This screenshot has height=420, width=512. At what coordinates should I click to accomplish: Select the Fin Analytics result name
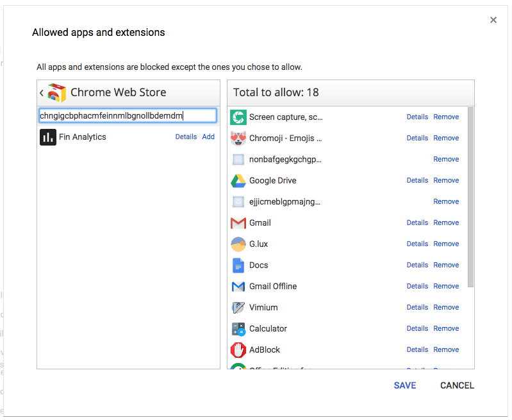(x=83, y=137)
